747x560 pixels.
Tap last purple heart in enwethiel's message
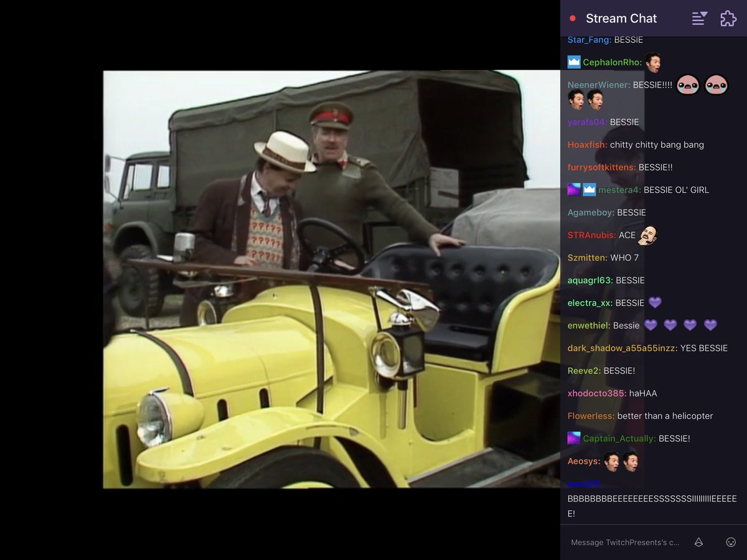coord(710,325)
